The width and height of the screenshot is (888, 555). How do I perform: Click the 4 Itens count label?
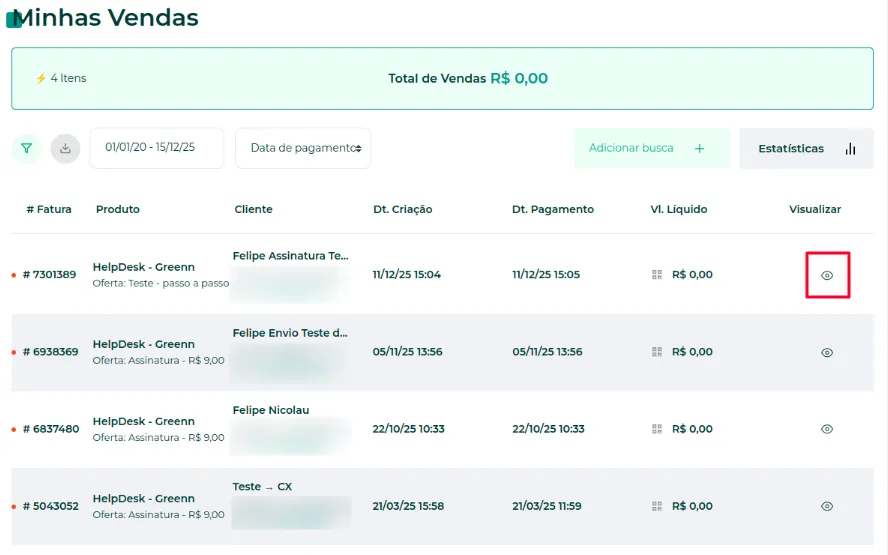click(68, 78)
